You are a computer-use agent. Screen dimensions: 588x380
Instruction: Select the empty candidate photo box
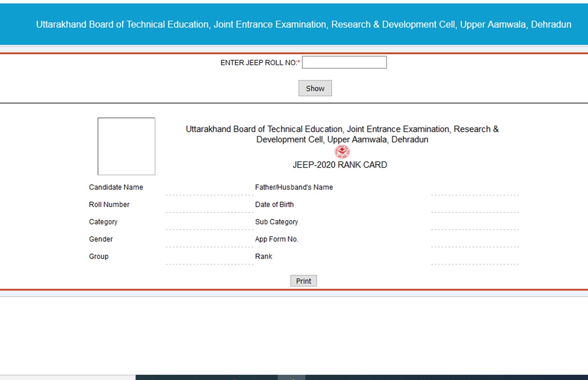(x=126, y=146)
